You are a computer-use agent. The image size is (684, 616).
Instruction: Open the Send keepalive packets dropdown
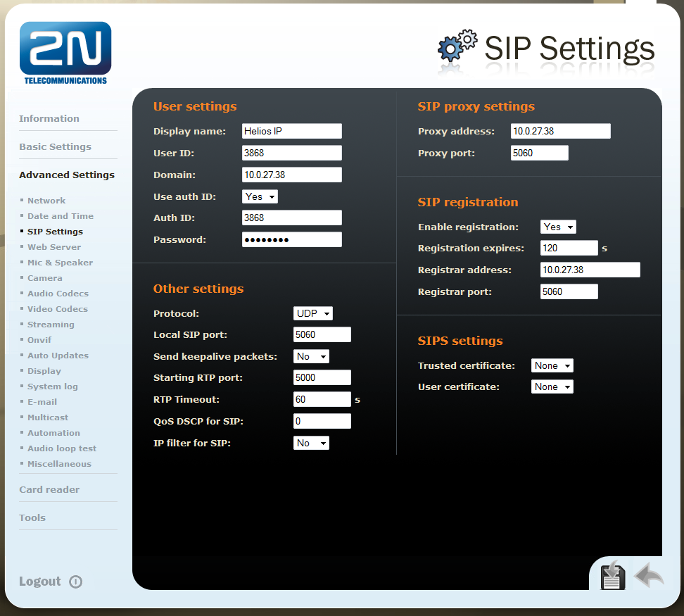click(x=311, y=356)
